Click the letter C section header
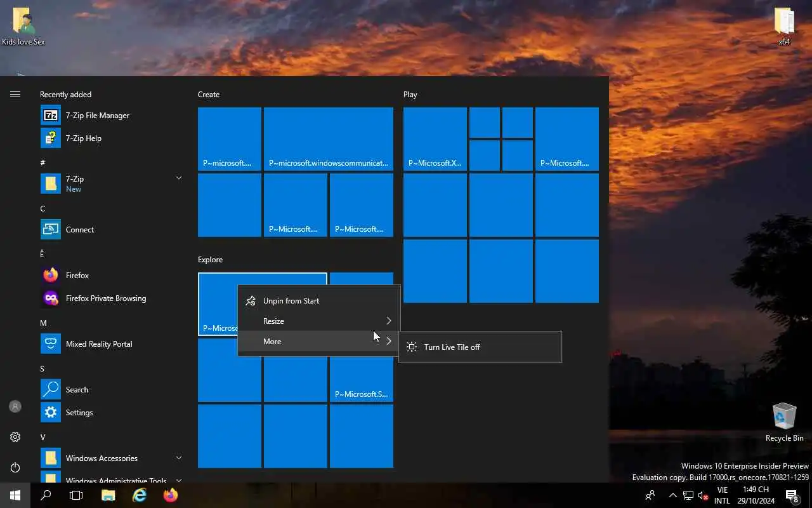Image resolution: width=812 pixels, height=508 pixels. coord(43,208)
